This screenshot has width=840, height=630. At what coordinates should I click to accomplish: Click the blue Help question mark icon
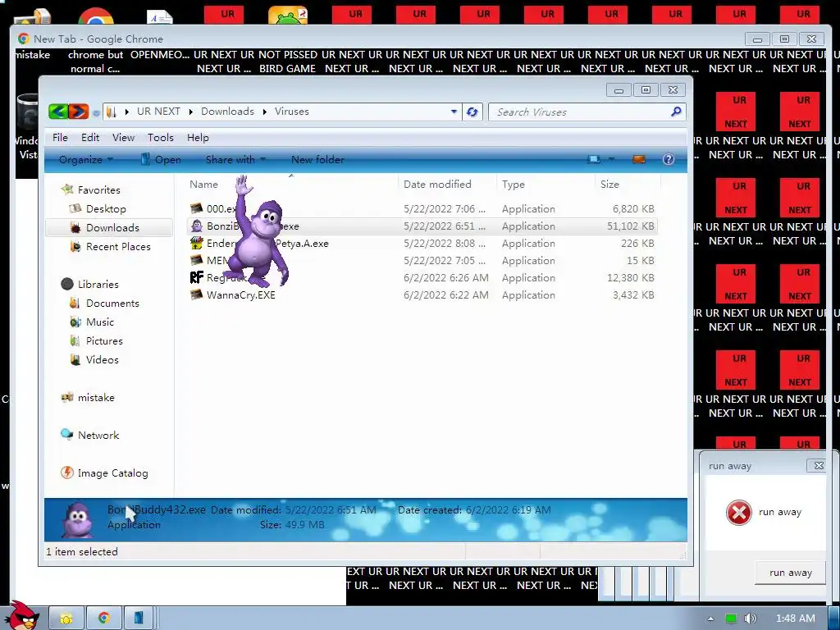(668, 159)
